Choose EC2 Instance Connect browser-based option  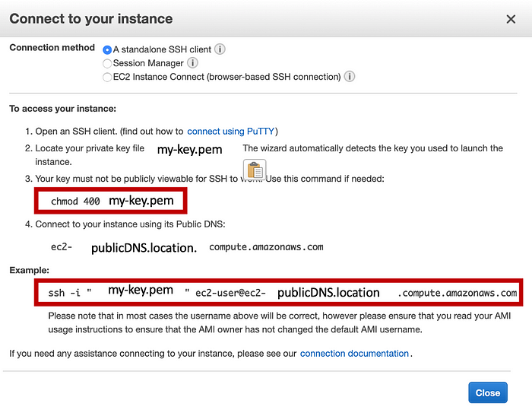click(107, 77)
